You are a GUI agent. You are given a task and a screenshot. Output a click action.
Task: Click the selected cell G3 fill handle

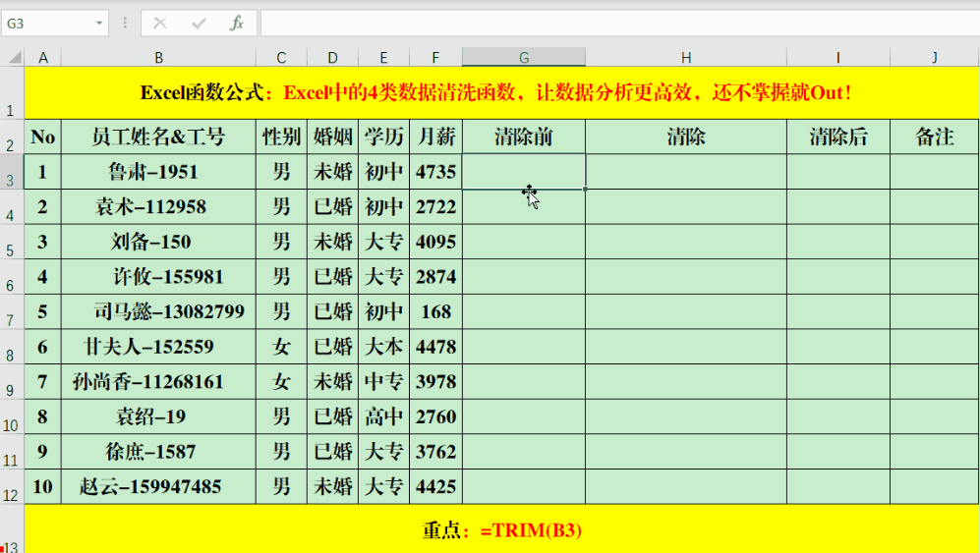coord(585,189)
